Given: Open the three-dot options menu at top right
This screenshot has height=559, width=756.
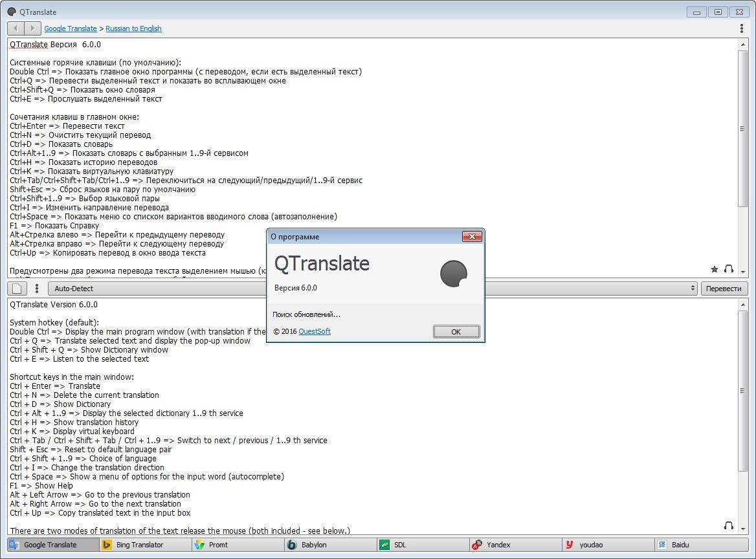Looking at the screenshot, I should click(x=742, y=28).
